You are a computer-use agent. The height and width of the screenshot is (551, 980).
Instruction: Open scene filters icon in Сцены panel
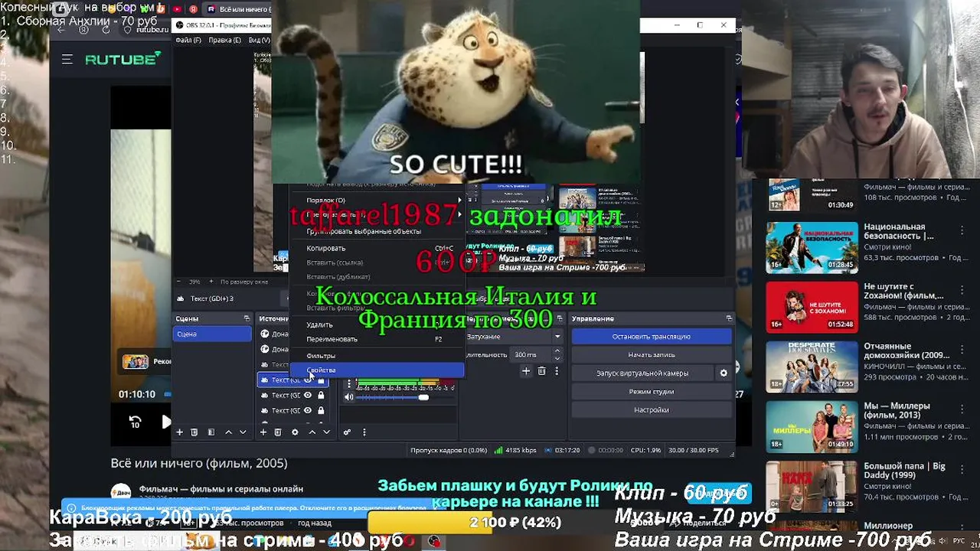[x=211, y=432]
